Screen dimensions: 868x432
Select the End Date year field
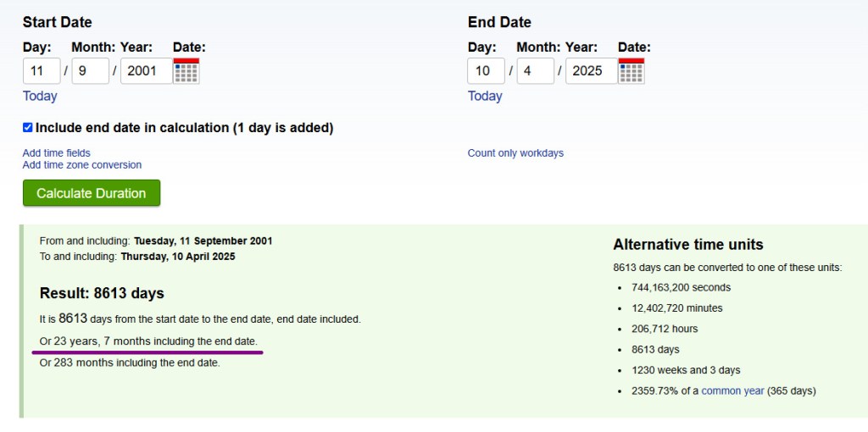click(590, 71)
